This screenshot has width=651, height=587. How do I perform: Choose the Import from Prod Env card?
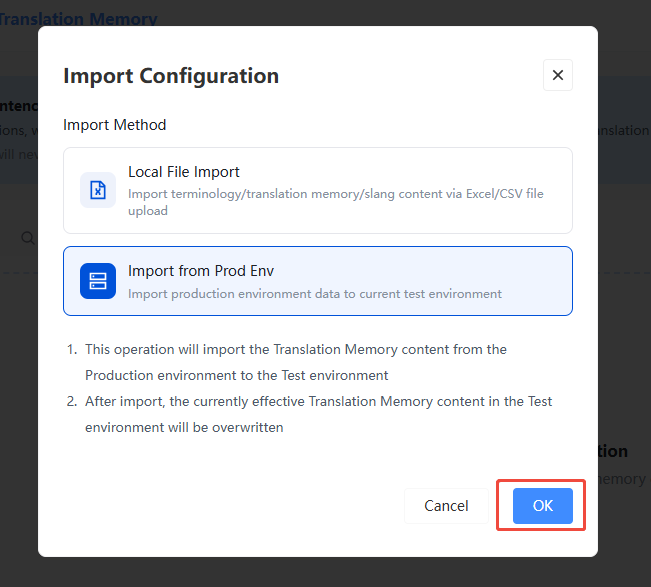coord(318,281)
